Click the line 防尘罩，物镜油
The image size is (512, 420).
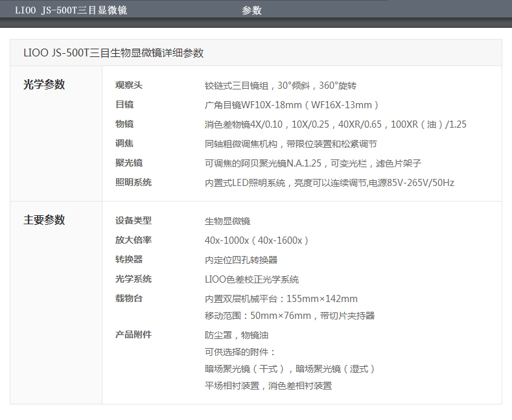tap(237, 335)
